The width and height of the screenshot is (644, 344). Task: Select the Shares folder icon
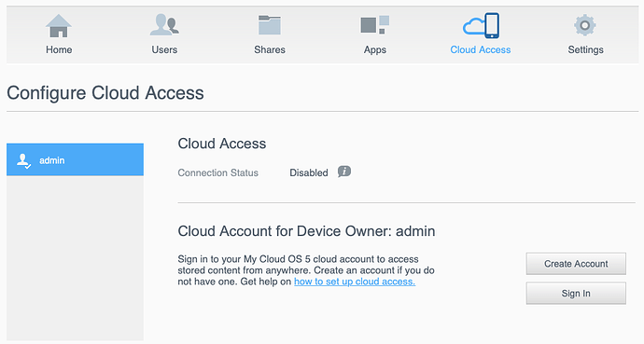270,25
